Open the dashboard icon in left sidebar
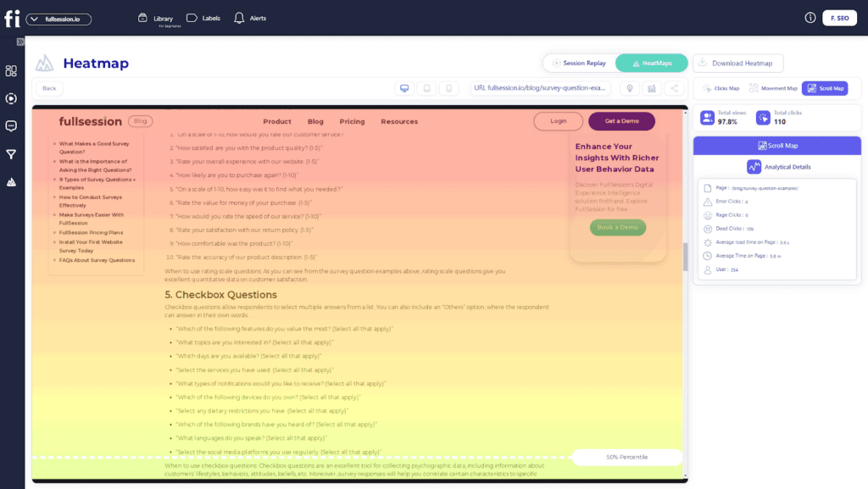The image size is (868, 489). coord(12,71)
